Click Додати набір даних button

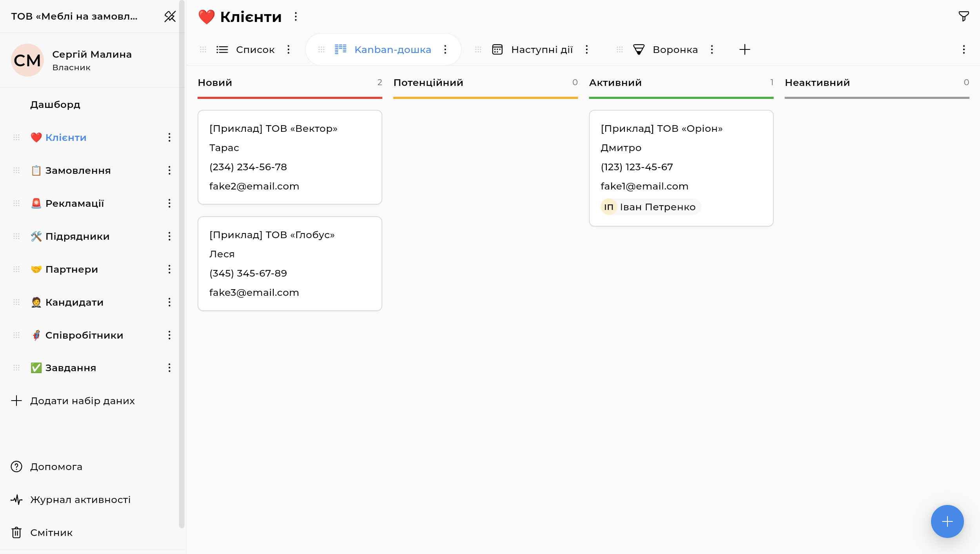coord(82,401)
